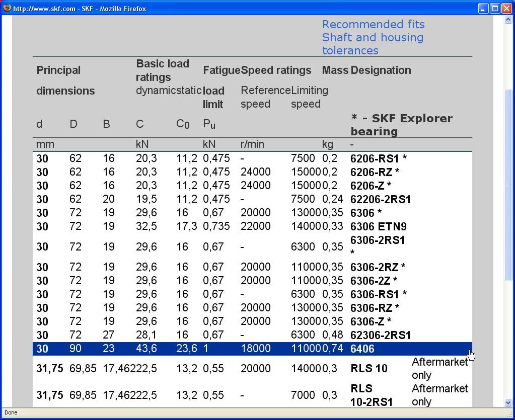Click the vertical scrollbar thumb
The height and width of the screenshot is (420, 515).
[508, 186]
